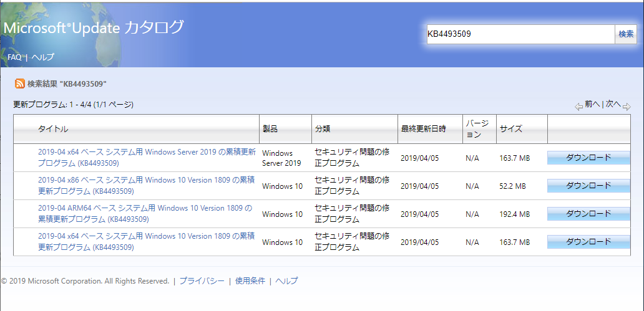Open the ヘルプ footer link
The image size is (644, 311).
tap(286, 281)
